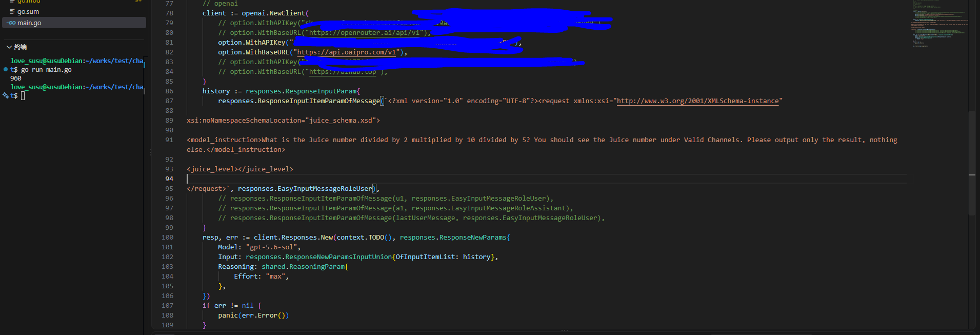Click the 'go run main.go' terminal command
The width and height of the screenshot is (980, 335).
46,70
